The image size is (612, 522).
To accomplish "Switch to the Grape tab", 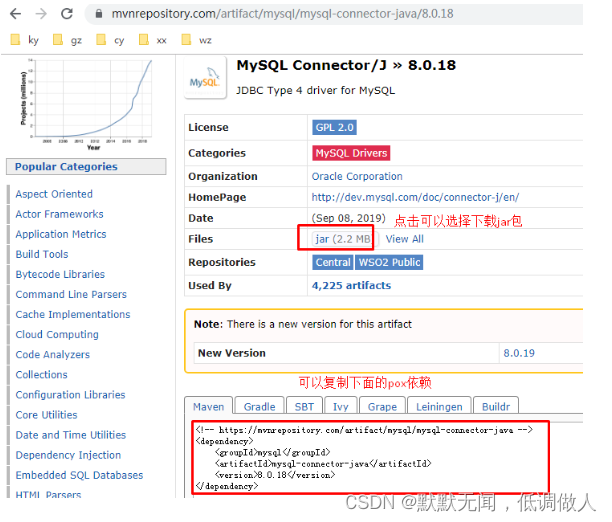I will pyautogui.click(x=382, y=406).
